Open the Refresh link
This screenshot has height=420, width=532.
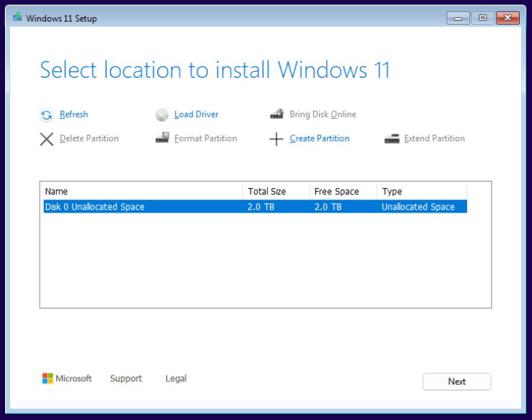click(x=74, y=115)
